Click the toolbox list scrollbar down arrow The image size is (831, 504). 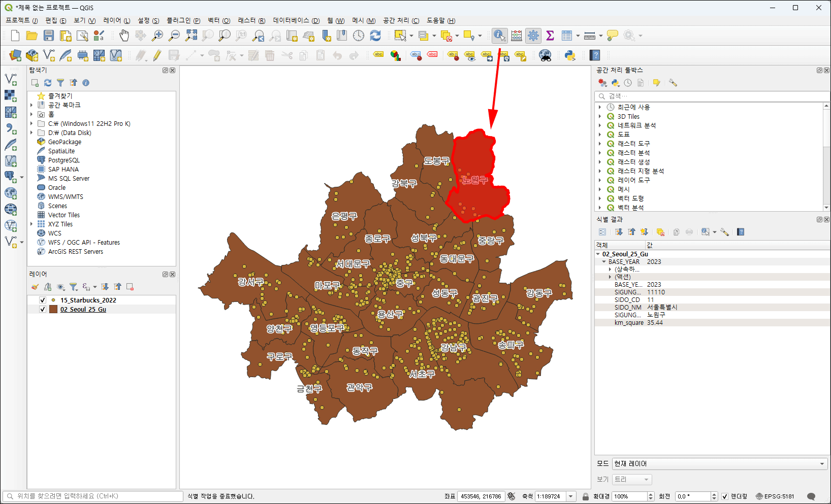click(x=826, y=208)
